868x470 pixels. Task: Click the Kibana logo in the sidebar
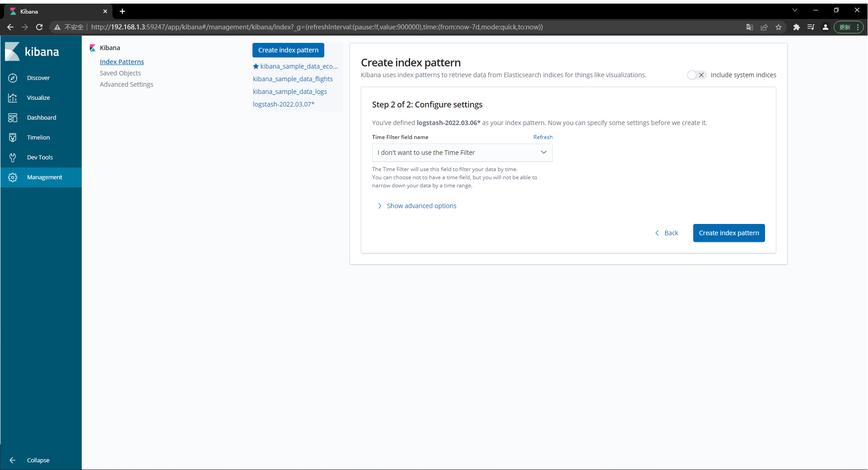pos(32,51)
